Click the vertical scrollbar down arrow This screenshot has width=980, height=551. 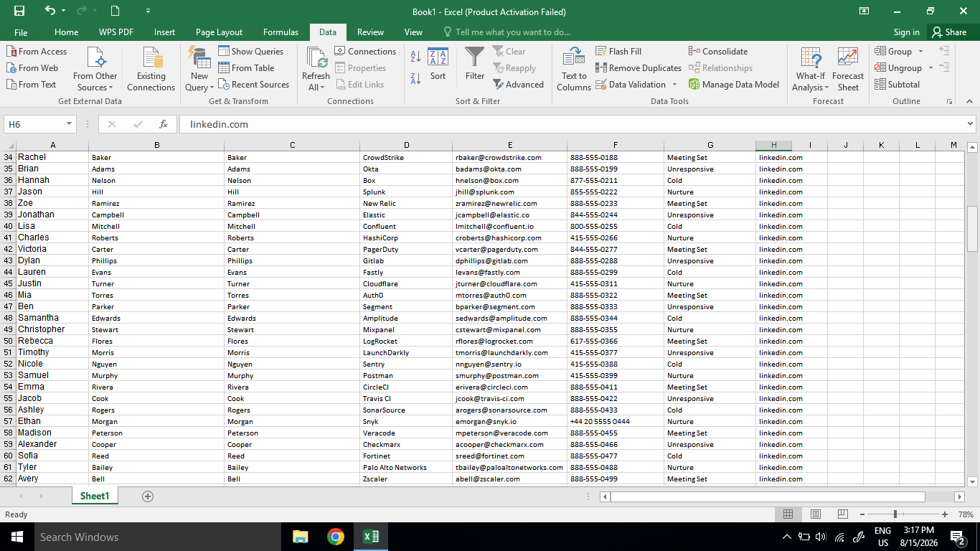[973, 482]
